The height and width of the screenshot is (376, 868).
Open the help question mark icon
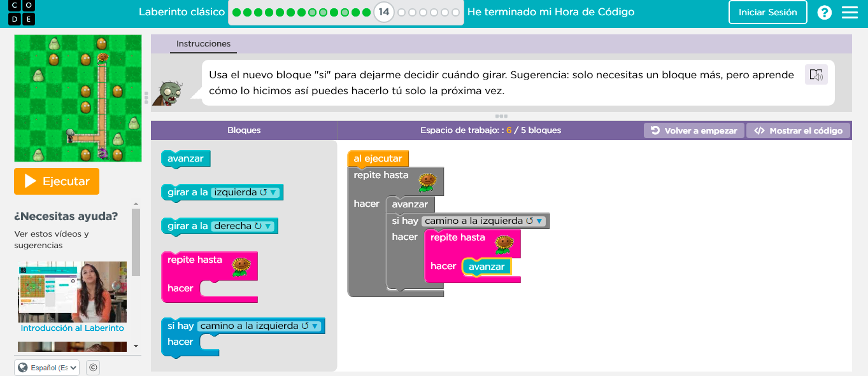pyautogui.click(x=824, y=12)
